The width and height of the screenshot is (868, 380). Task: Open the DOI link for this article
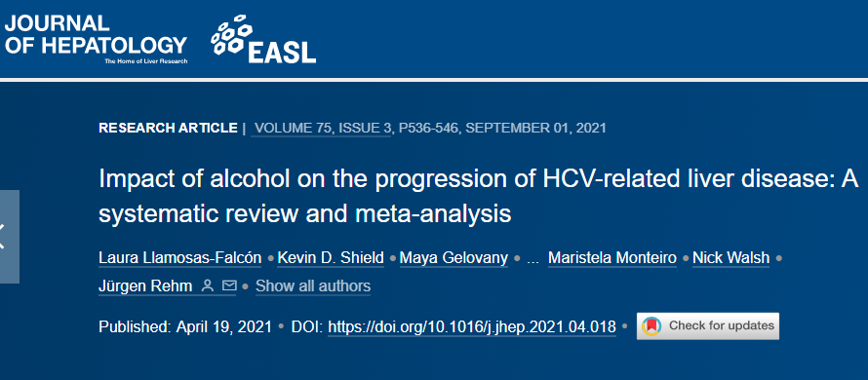tap(472, 326)
